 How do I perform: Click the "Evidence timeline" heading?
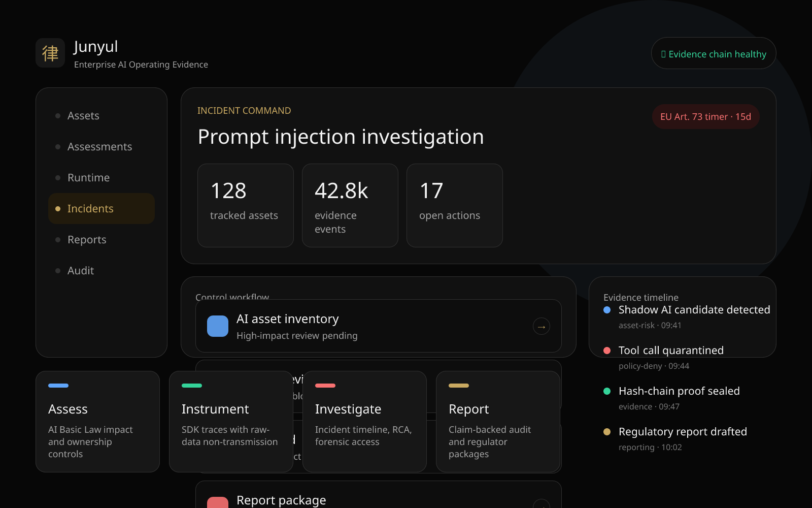point(641,298)
